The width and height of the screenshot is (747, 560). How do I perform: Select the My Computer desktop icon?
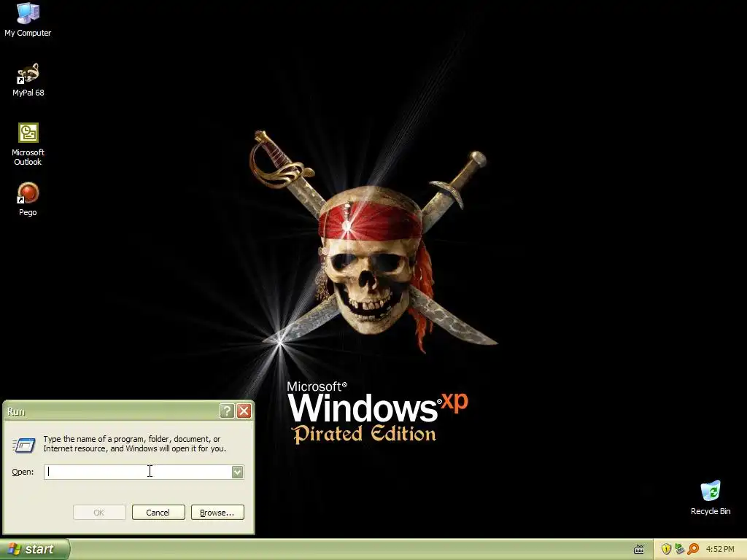pyautogui.click(x=28, y=20)
